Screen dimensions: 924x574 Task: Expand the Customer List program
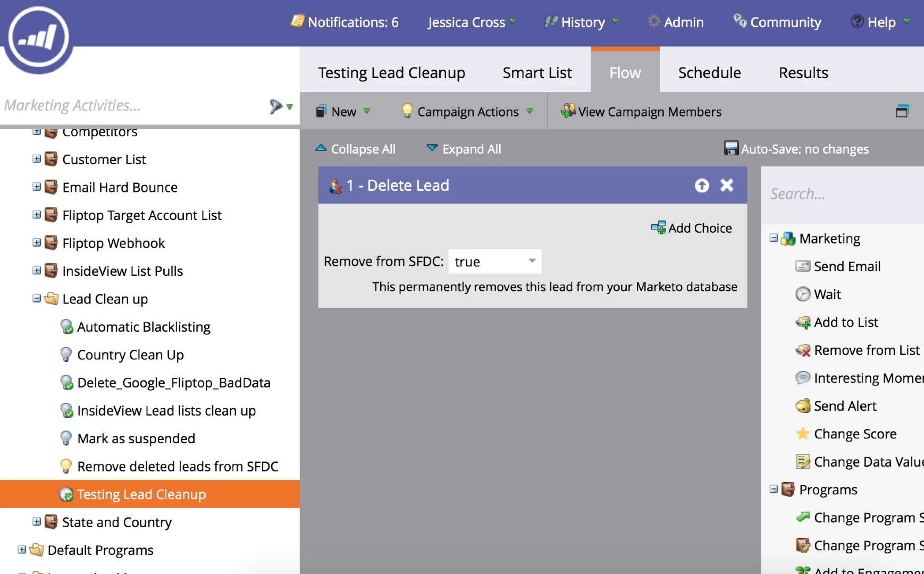click(37, 159)
